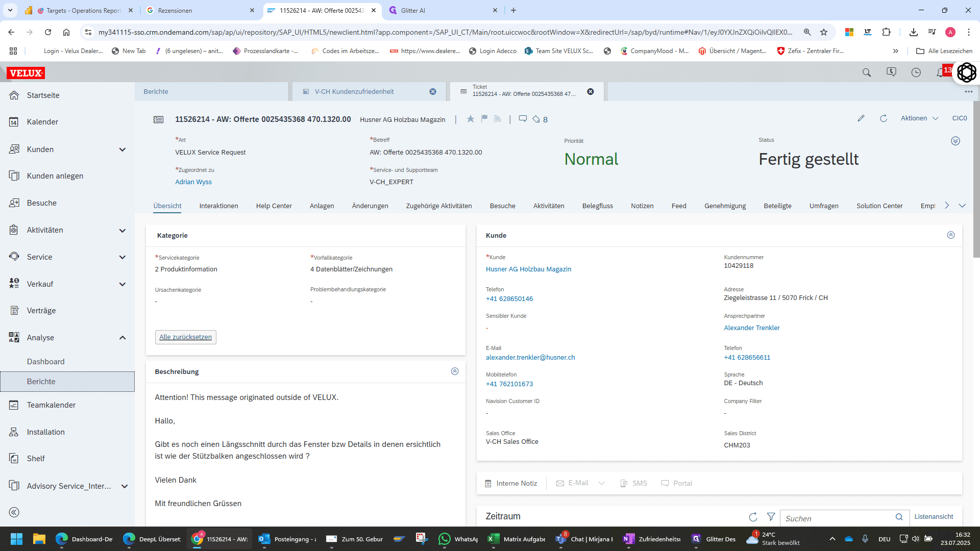
Task: Open the history clock icon
Action: [x=916, y=72]
